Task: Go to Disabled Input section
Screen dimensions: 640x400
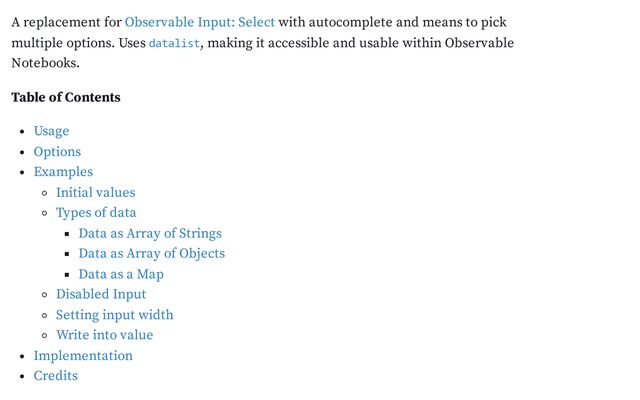Action: (101, 294)
